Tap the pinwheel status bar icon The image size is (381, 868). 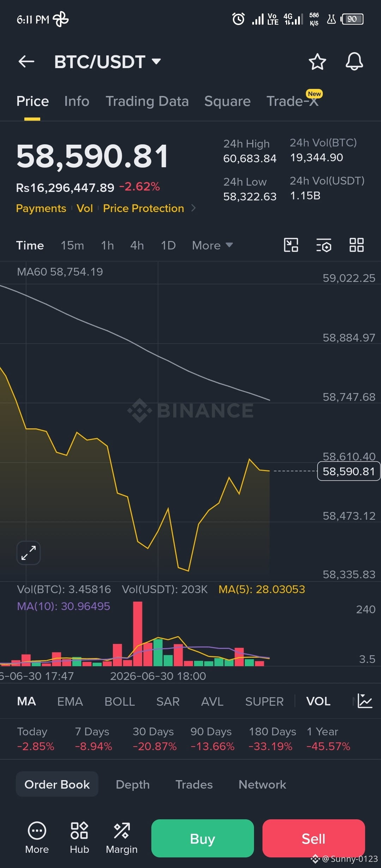click(x=61, y=19)
